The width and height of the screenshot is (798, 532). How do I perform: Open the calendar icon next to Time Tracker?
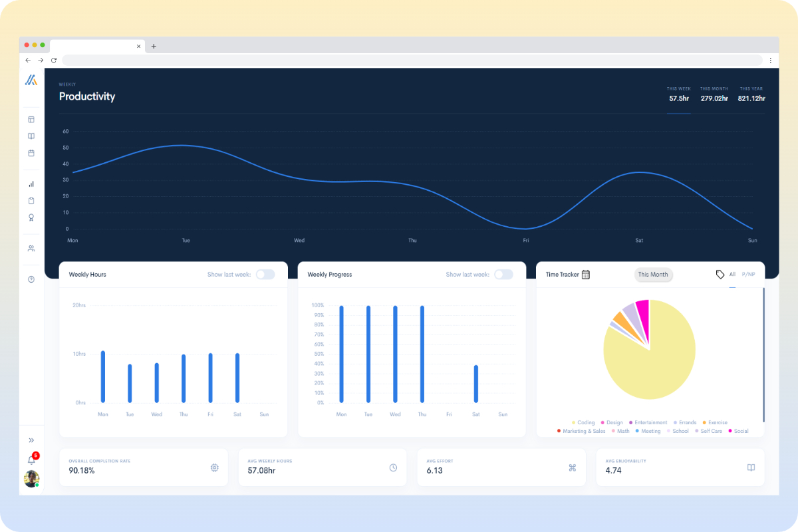[x=587, y=274]
